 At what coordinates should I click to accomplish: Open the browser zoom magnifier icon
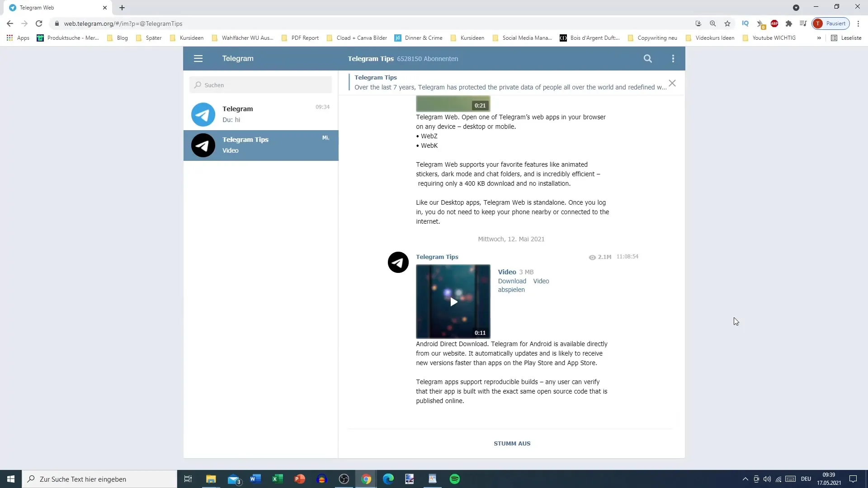point(713,23)
